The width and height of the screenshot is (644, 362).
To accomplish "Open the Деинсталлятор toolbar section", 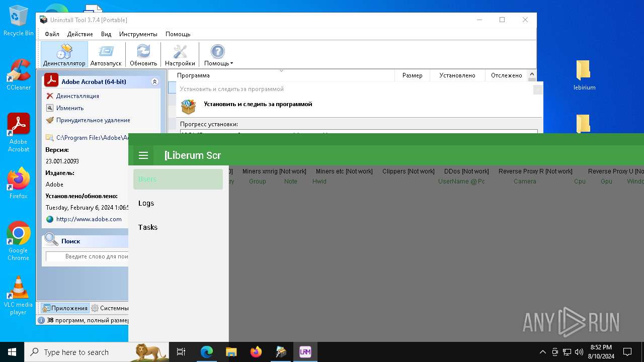I will pyautogui.click(x=64, y=55).
